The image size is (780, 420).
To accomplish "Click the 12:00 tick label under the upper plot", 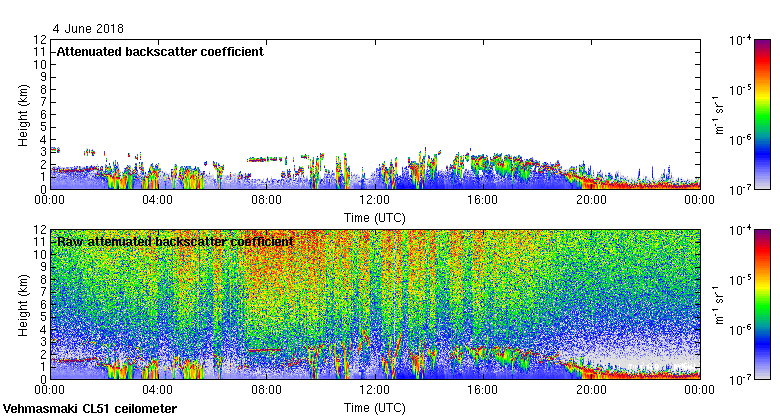I will tap(375, 200).
